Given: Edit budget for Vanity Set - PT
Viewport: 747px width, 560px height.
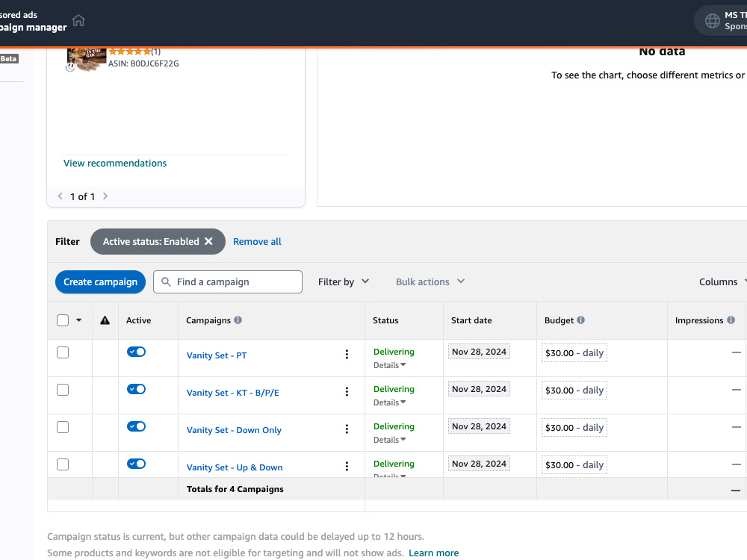Looking at the screenshot, I should pos(574,353).
